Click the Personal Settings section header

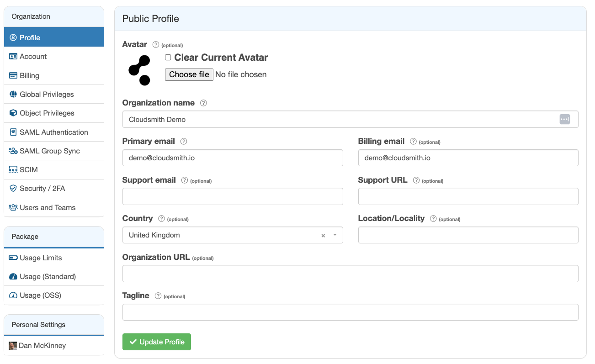(54, 325)
